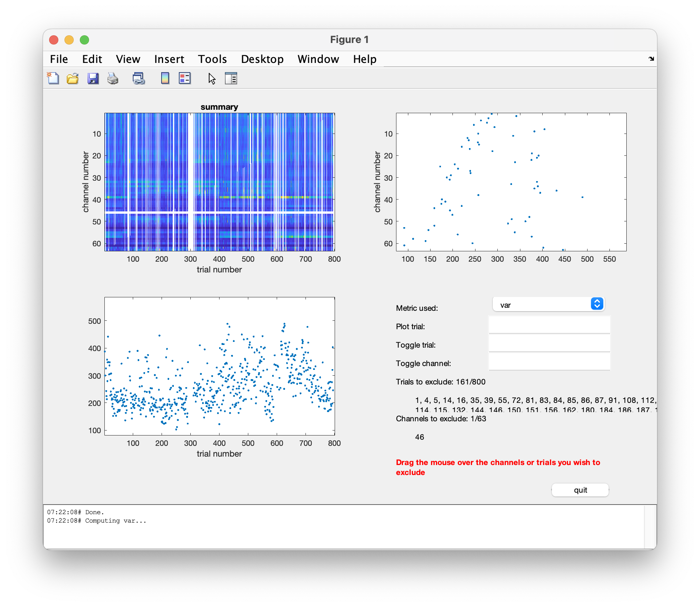700x607 pixels.
Task: Open the Window menu
Action: point(319,59)
